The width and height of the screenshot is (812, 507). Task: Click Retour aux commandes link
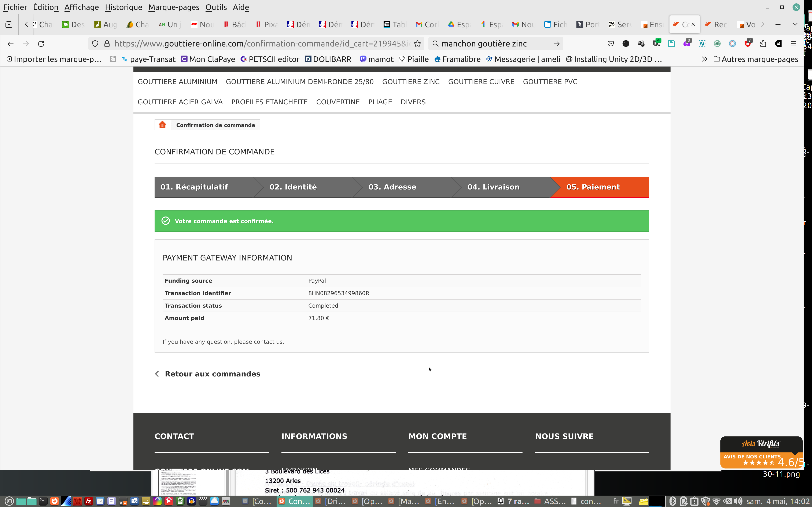click(212, 374)
